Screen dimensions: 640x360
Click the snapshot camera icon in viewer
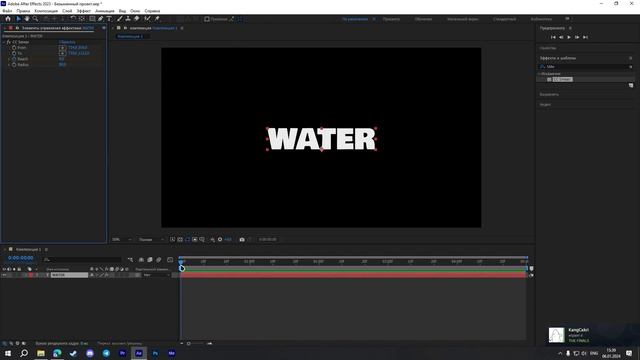[x=242, y=240]
